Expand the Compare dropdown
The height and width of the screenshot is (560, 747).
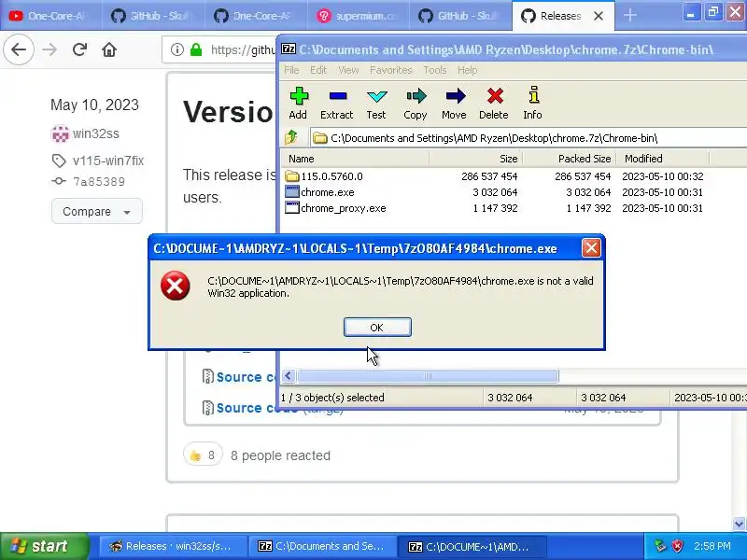pyautogui.click(x=97, y=211)
